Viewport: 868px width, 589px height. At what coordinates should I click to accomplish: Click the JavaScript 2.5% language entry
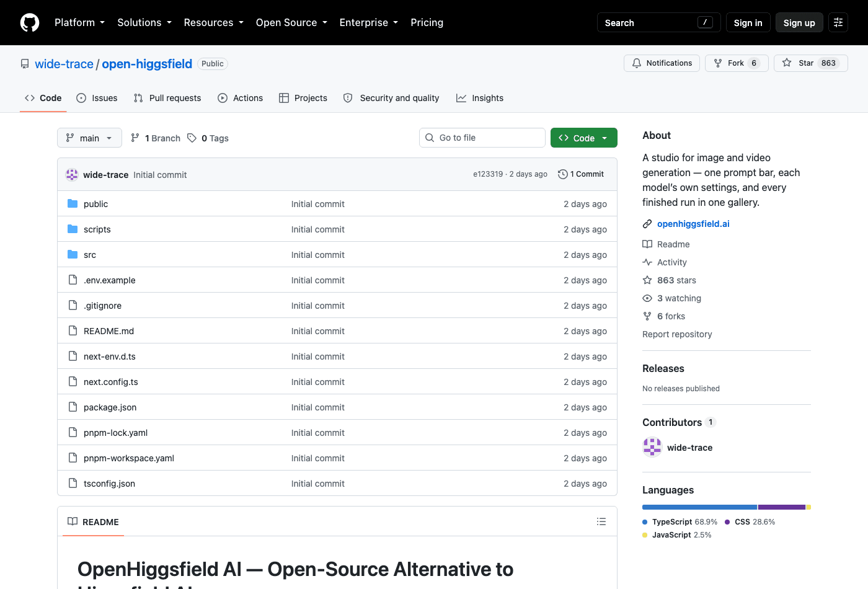pos(677,535)
